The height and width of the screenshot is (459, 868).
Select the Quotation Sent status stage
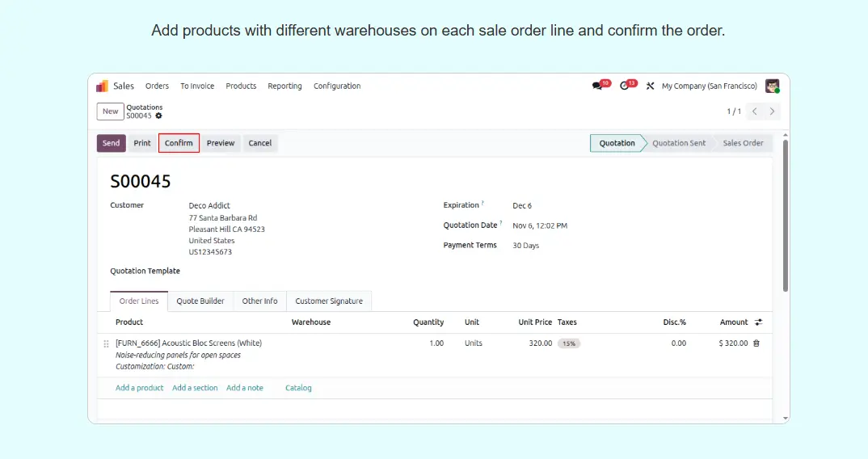point(678,143)
